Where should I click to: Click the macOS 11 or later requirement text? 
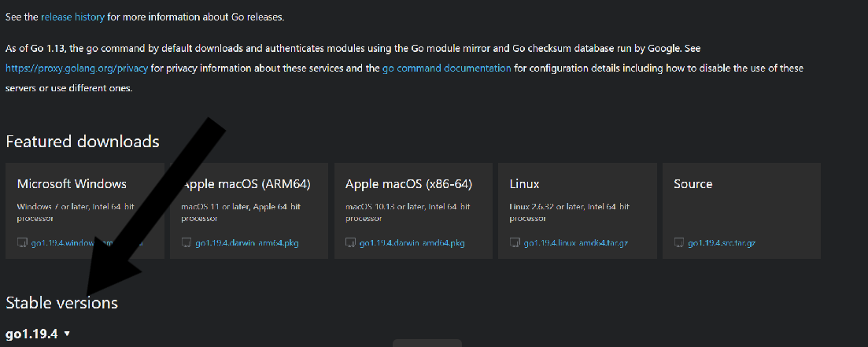(x=241, y=212)
